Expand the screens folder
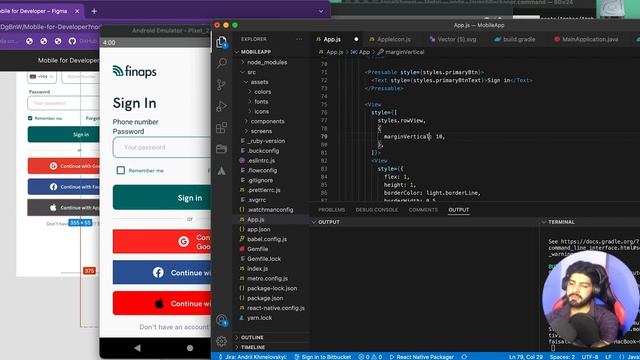This screenshot has width=640, height=360. [x=261, y=131]
